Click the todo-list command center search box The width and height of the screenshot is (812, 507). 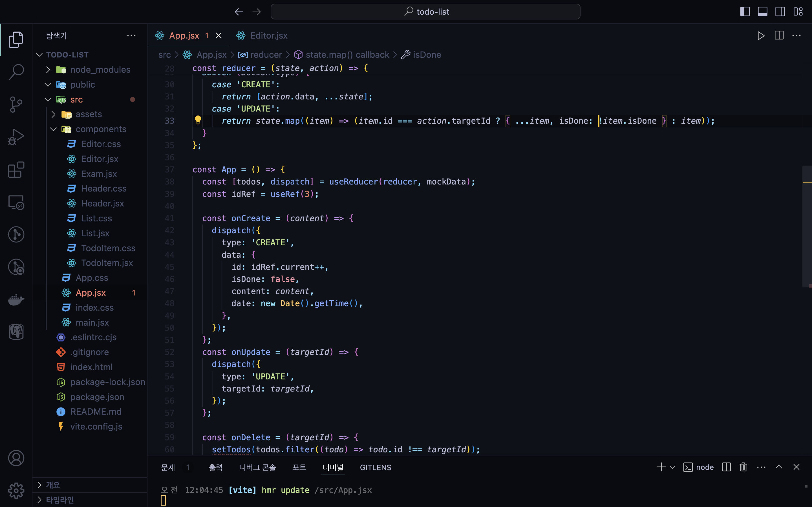point(425,12)
